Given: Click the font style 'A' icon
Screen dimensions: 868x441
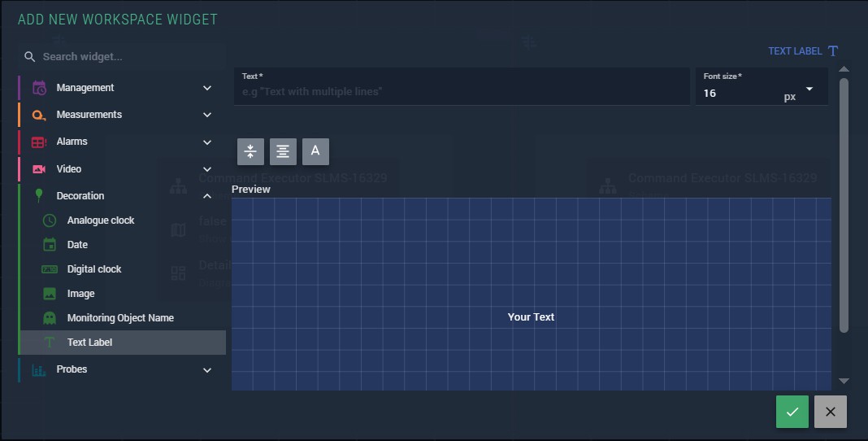Looking at the screenshot, I should pos(315,151).
